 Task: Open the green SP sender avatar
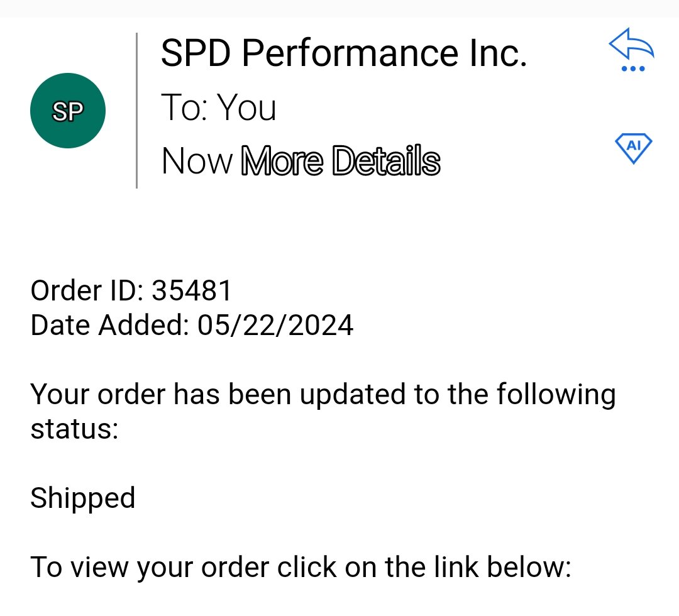pos(67,111)
